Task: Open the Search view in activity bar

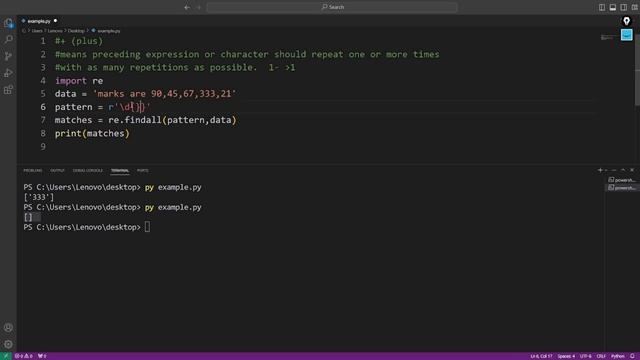Action: pyautogui.click(x=8, y=40)
